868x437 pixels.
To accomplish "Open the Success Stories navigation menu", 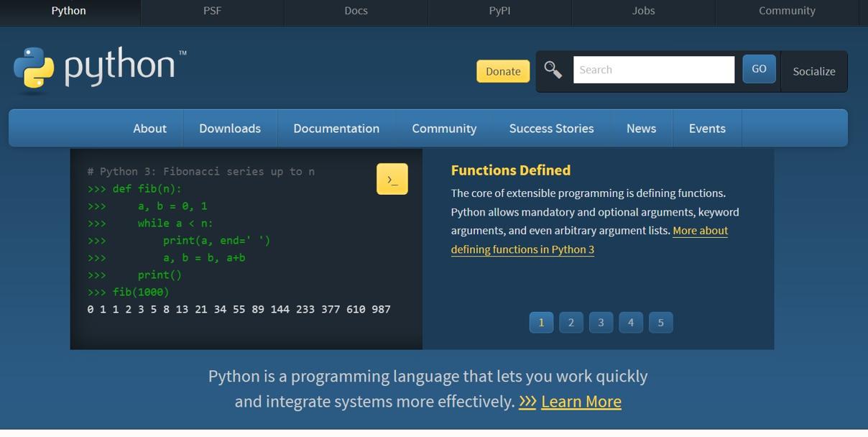I will [552, 129].
